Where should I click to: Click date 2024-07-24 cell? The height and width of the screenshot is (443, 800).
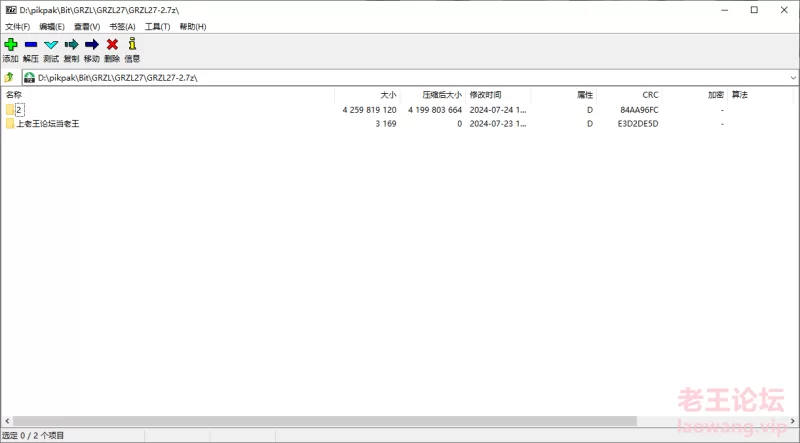tap(497, 110)
